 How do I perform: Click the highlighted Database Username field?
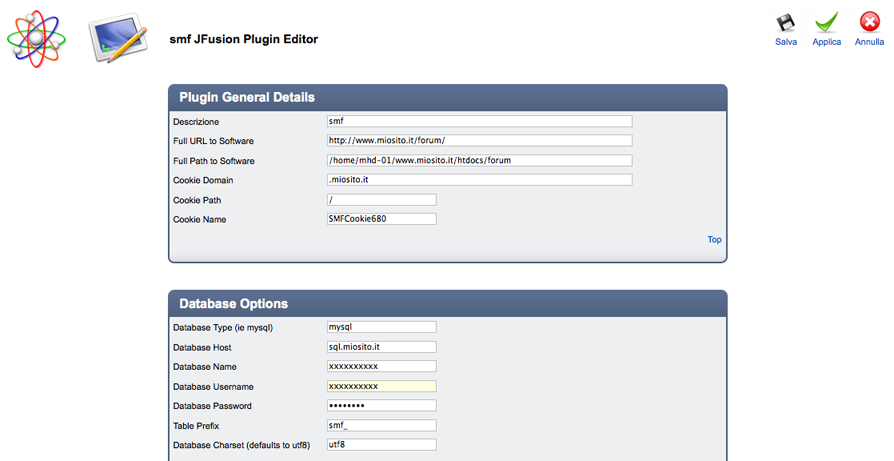381,386
